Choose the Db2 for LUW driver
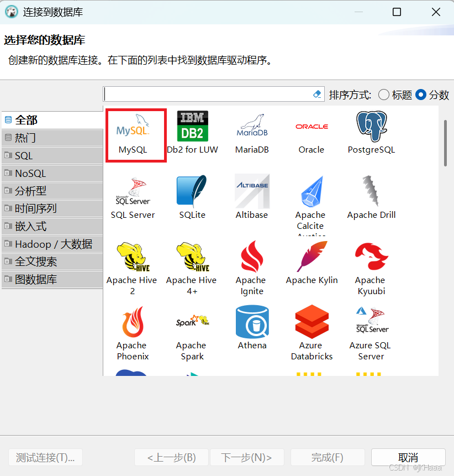 tap(192, 133)
